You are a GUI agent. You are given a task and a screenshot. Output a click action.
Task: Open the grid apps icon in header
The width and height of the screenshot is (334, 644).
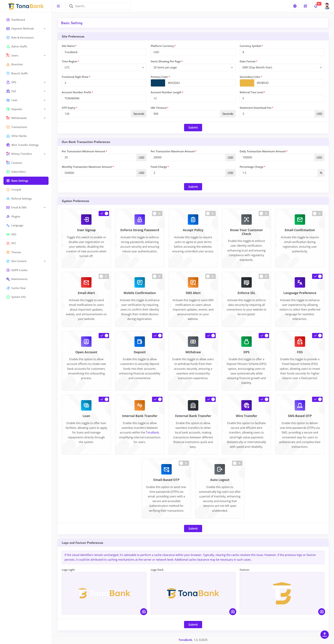305,6
